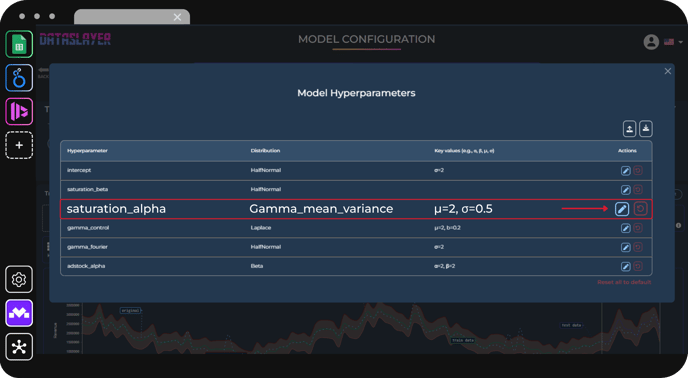Image resolution: width=688 pixels, height=378 pixels.
Task: Open the Google Sheets sidebar icon
Action: tap(19, 44)
